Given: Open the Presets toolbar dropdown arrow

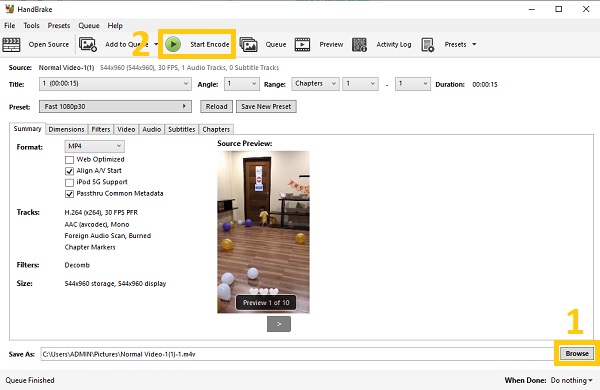Looking at the screenshot, I should (x=474, y=44).
